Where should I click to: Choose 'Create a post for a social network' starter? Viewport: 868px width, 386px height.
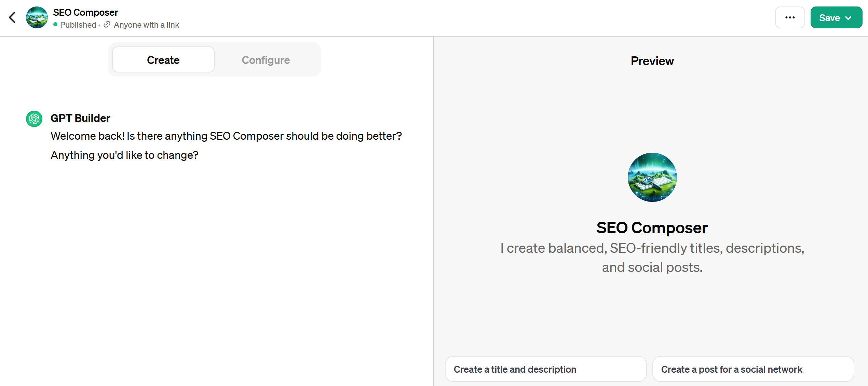[x=753, y=369]
